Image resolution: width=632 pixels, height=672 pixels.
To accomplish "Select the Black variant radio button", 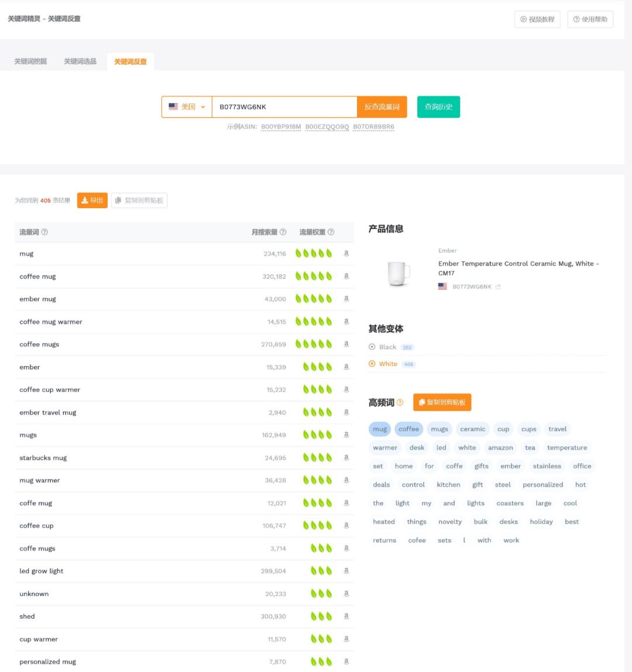I will [x=372, y=347].
